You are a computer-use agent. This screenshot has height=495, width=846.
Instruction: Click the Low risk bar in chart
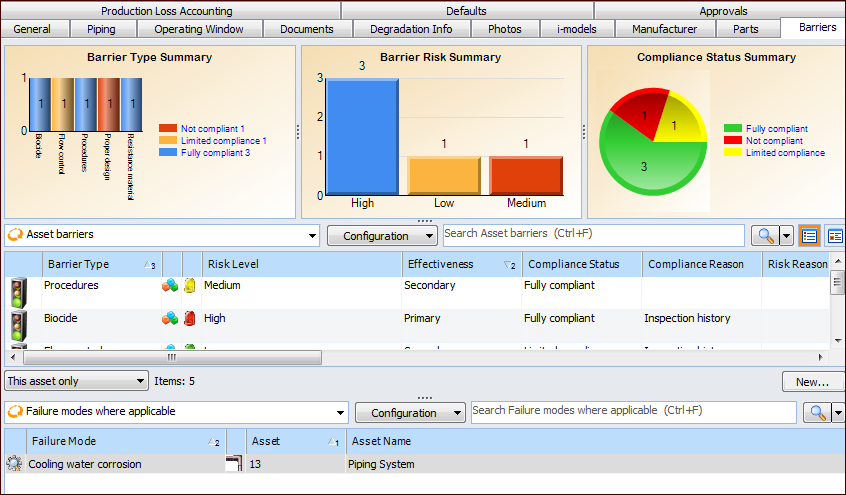(x=444, y=176)
